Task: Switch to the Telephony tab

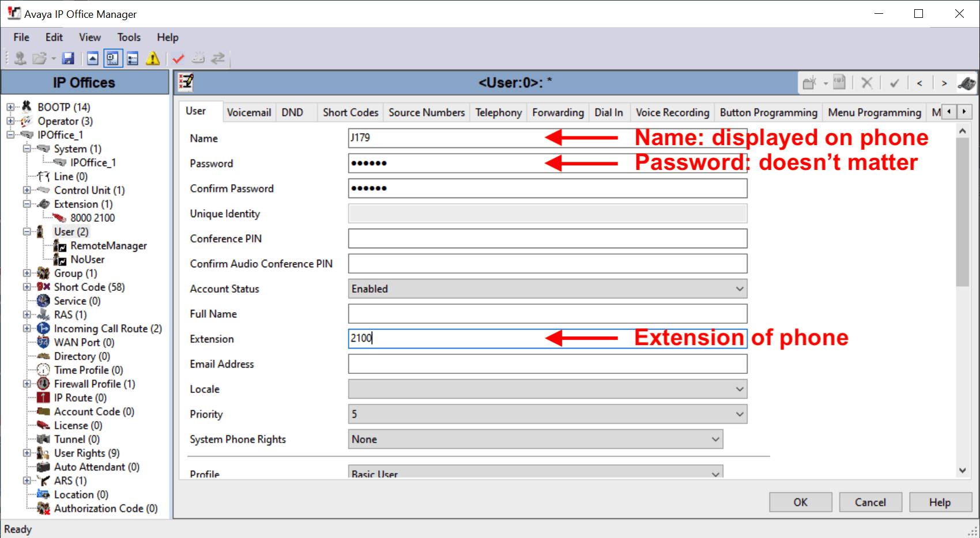Action: (x=499, y=112)
